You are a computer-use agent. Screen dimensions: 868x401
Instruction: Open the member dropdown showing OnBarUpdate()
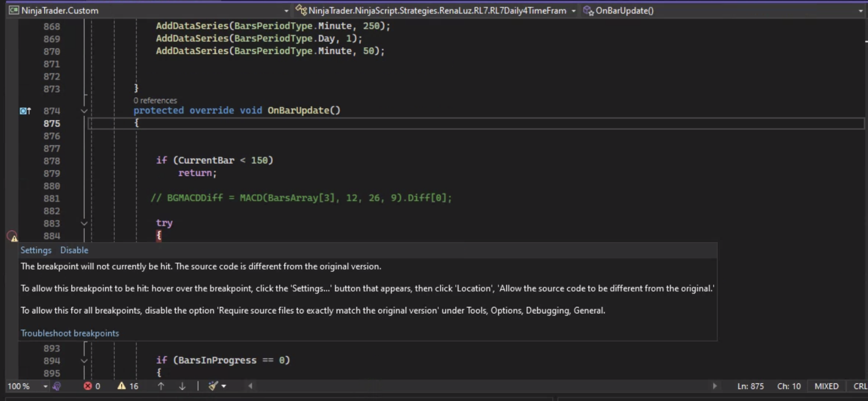723,10
